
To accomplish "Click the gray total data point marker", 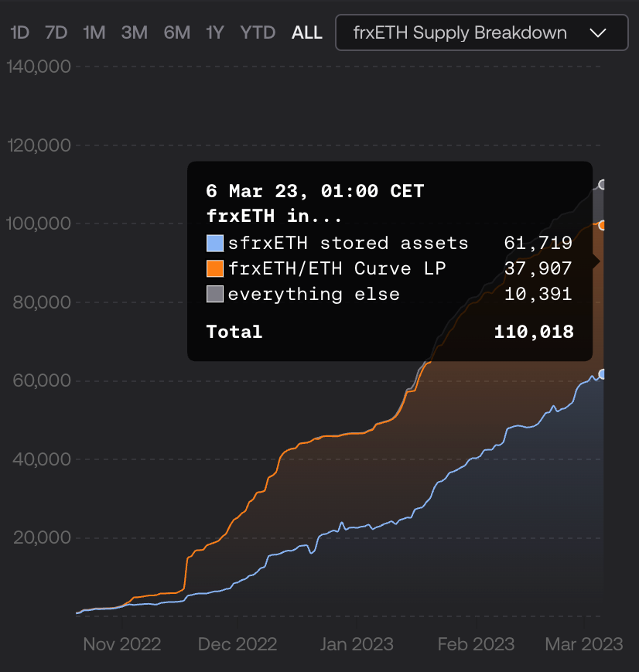I will (603, 185).
